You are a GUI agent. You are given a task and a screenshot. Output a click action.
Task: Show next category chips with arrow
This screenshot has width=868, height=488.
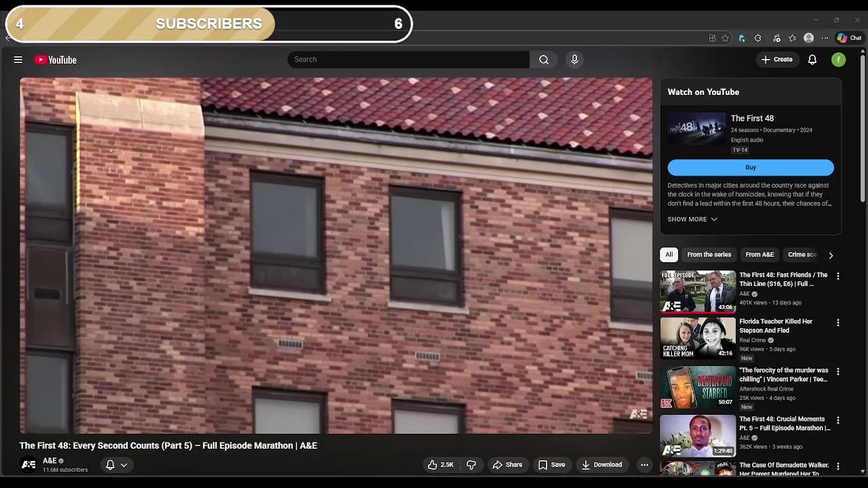[x=831, y=256]
